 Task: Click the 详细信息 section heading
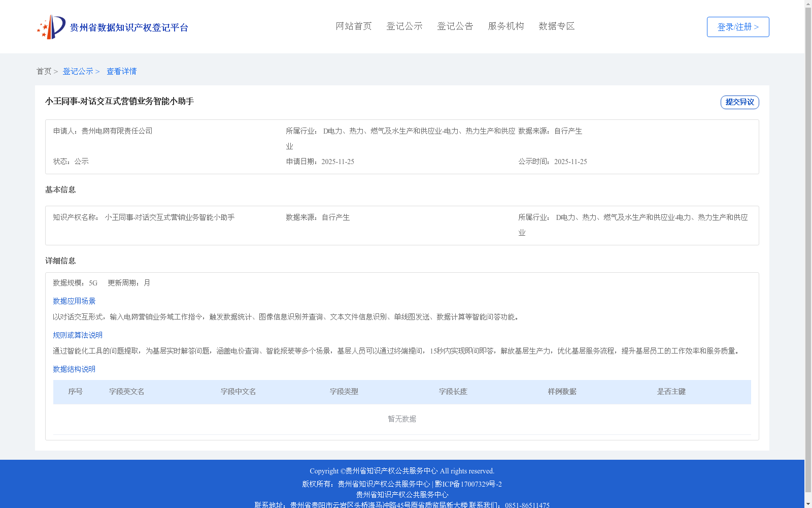coord(60,261)
